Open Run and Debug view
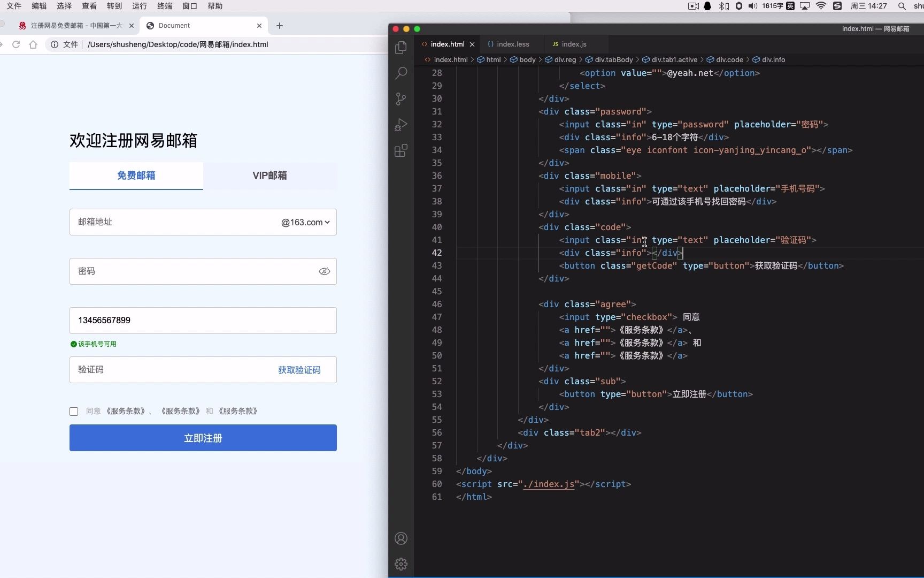The height and width of the screenshot is (578, 924). pos(401,124)
